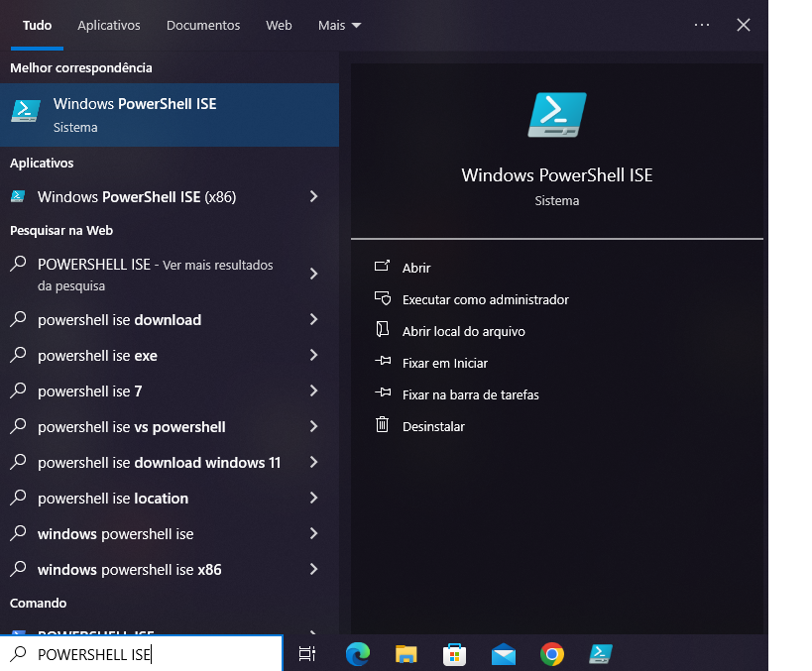The height and width of the screenshot is (671, 812).
Task: Open Task View from the taskbar
Action: pos(307,654)
